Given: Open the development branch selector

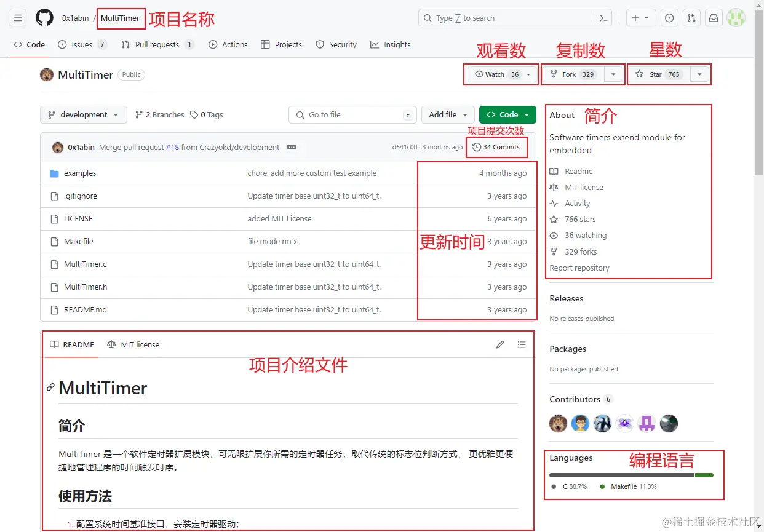Looking at the screenshot, I should pyautogui.click(x=84, y=115).
